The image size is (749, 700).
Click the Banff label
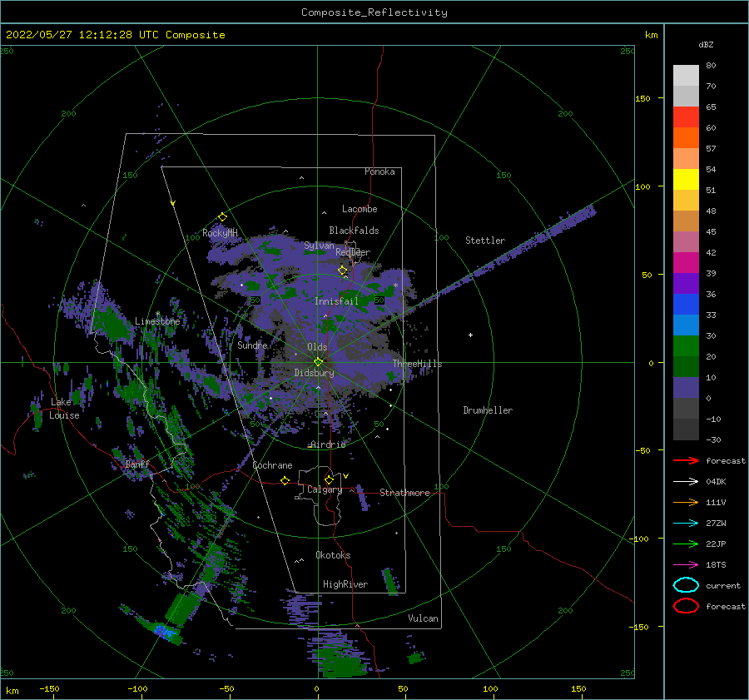click(x=137, y=464)
